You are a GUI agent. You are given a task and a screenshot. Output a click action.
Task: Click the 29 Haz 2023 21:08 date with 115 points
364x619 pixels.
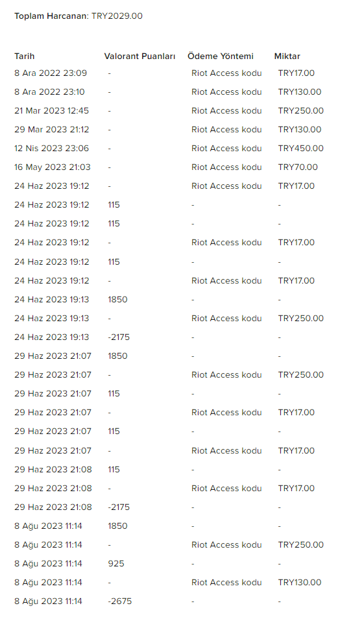point(53,469)
